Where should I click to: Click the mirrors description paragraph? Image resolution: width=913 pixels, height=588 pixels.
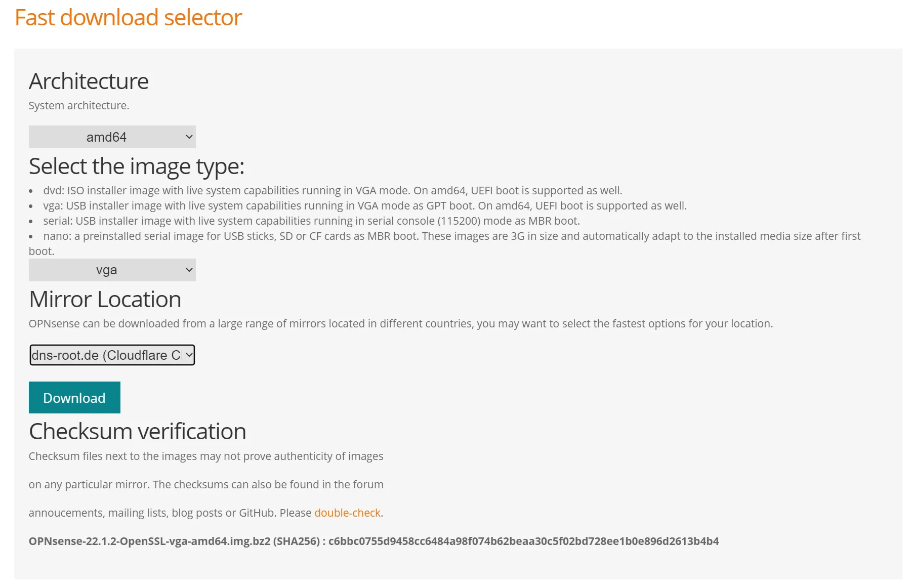point(400,323)
